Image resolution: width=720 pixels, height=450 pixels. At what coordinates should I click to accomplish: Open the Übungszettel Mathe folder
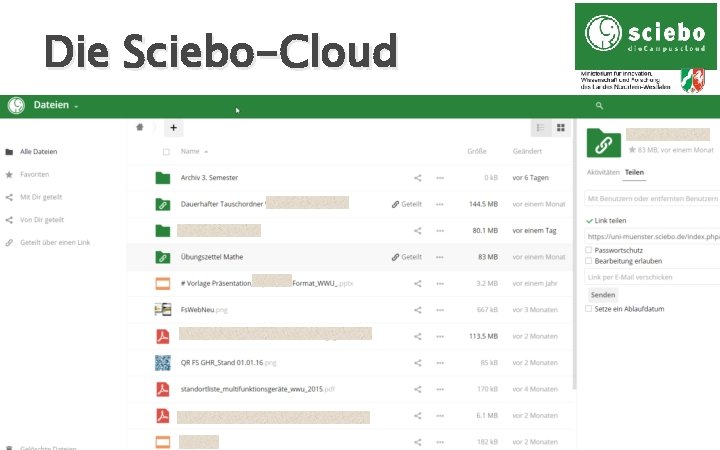[212, 257]
